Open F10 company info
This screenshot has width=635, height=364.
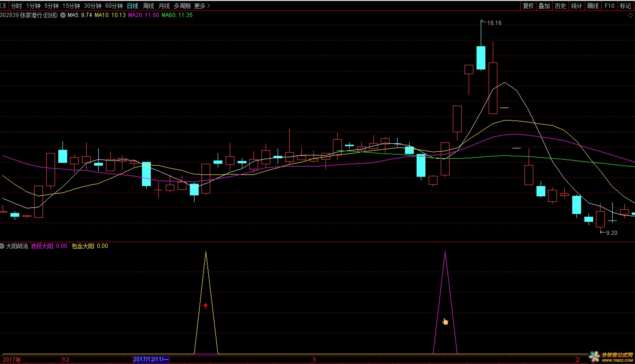[609, 6]
